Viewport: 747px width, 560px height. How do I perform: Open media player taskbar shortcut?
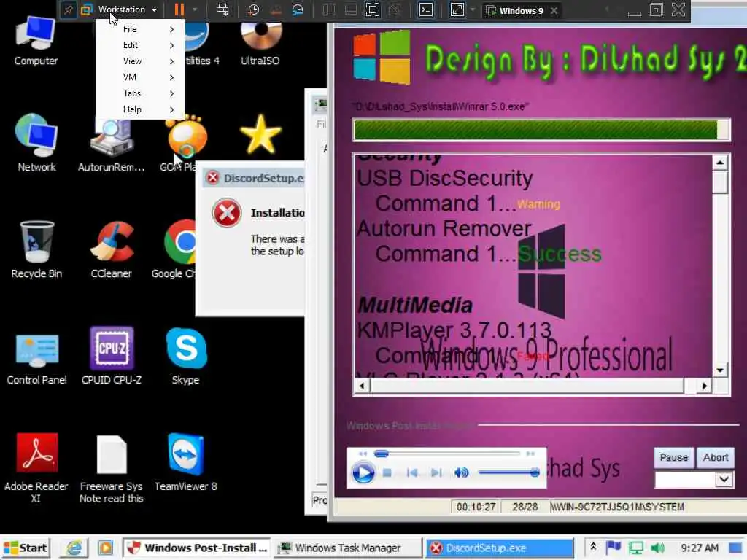(x=105, y=548)
